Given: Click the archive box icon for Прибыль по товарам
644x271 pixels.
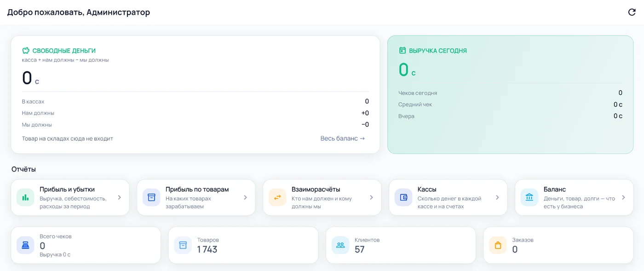Looking at the screenshot, I should [x=151, y=197].
